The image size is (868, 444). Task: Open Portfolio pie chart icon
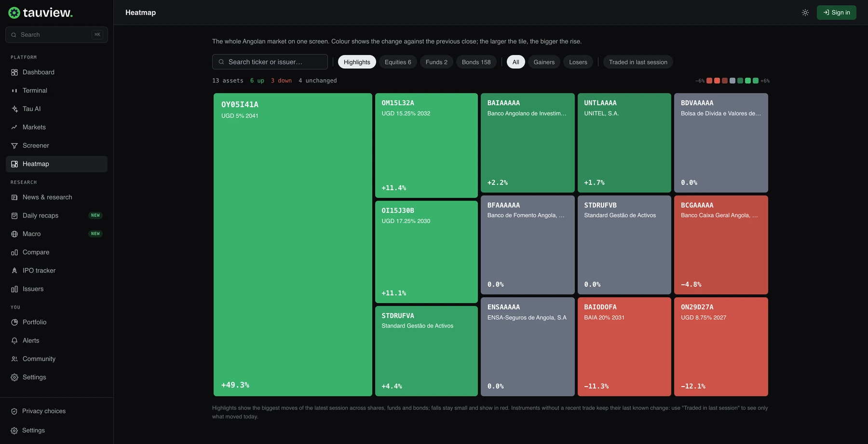click(14, 322)
